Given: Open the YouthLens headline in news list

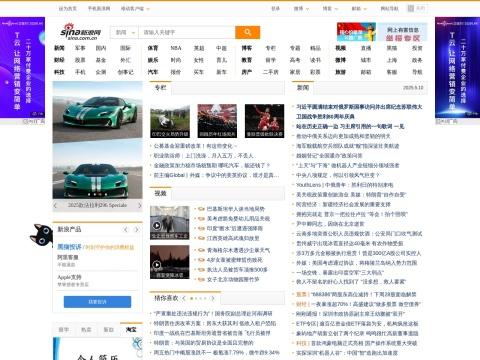Looking at the screenshot, I should point(345,185).
